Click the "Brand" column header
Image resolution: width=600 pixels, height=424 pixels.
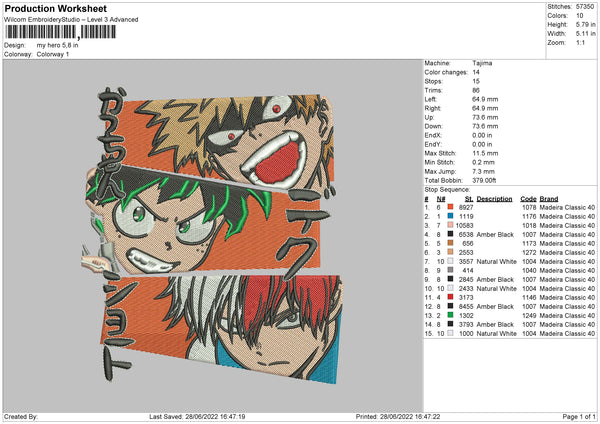pyautogui.click(x=549, y=199)
